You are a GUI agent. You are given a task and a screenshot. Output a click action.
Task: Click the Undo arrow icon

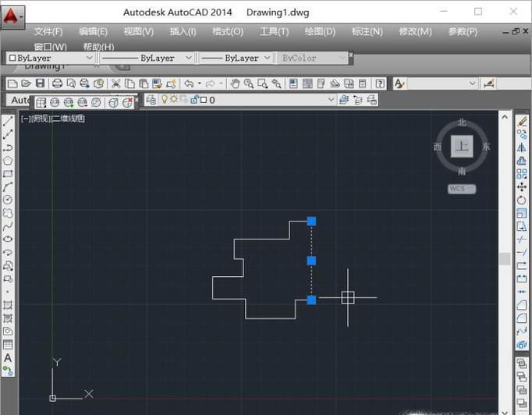click(189, 83)
